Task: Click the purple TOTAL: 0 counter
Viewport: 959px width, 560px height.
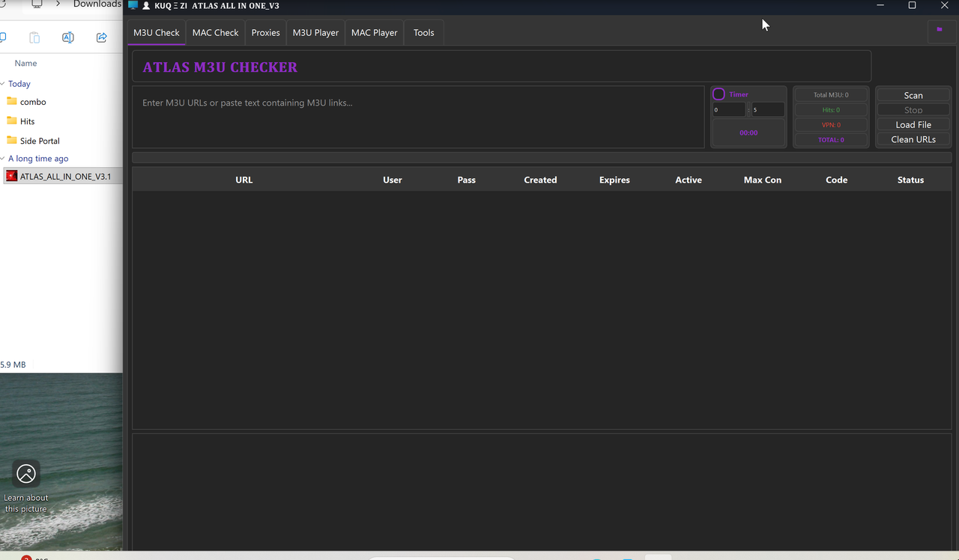Action: (x=831, y=140)
